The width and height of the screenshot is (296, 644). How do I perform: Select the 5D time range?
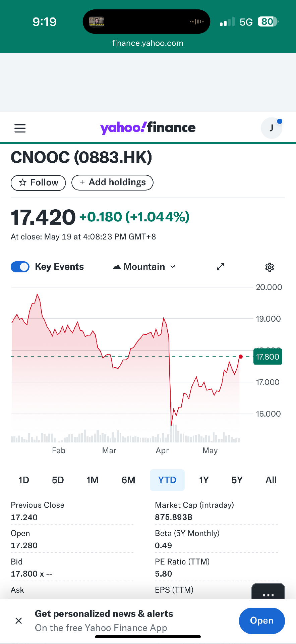58,480
